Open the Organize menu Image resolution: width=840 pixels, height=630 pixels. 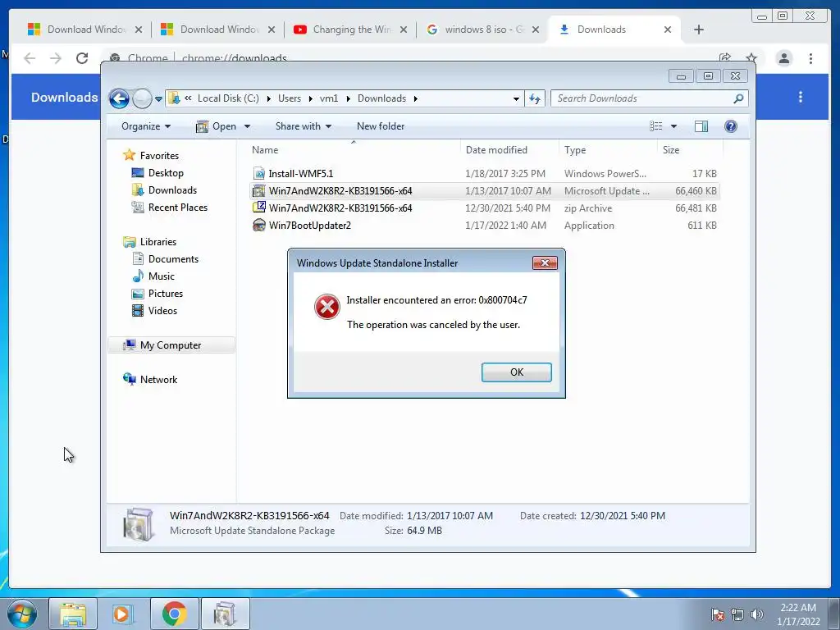tap(146, 126)
